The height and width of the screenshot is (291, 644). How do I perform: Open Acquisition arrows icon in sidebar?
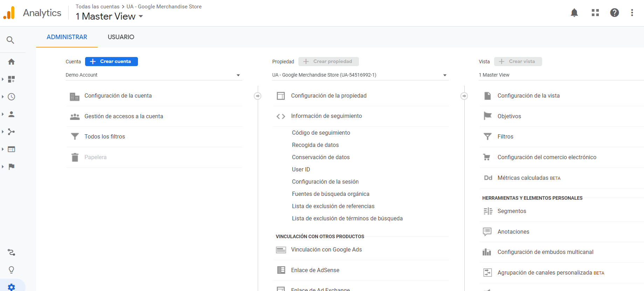[x=11, y=132]
